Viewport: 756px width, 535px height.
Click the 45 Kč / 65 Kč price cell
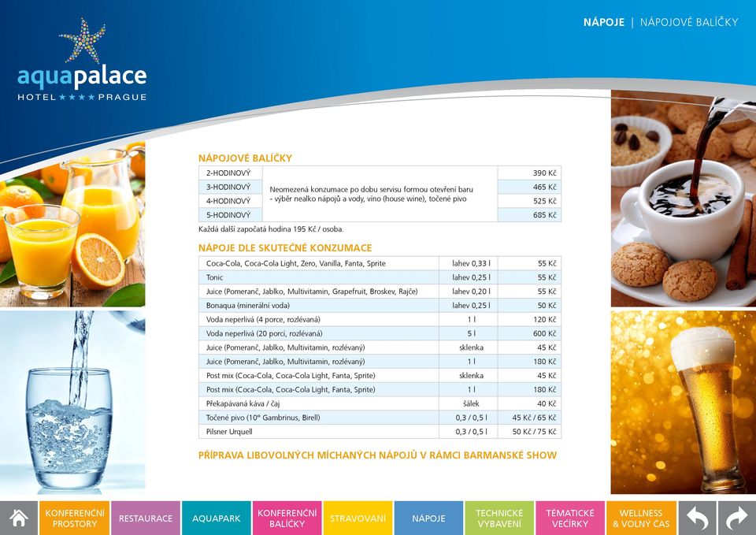click(529, 418)
